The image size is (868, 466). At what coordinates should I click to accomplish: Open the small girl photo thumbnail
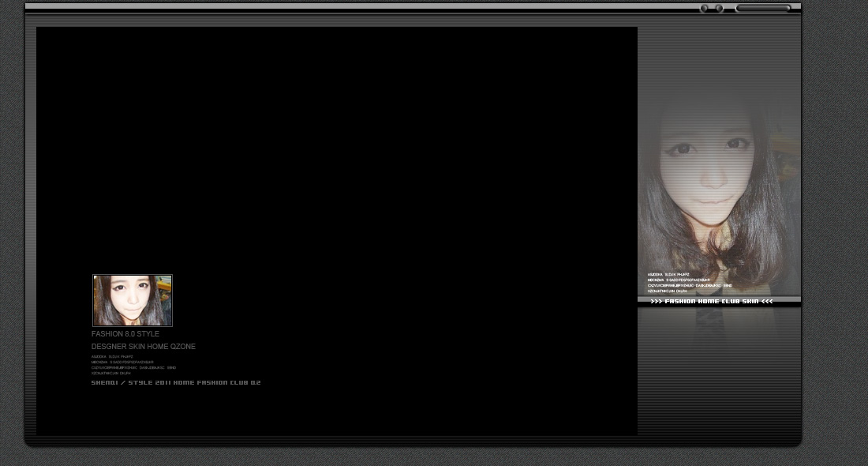tap(133, 300)
